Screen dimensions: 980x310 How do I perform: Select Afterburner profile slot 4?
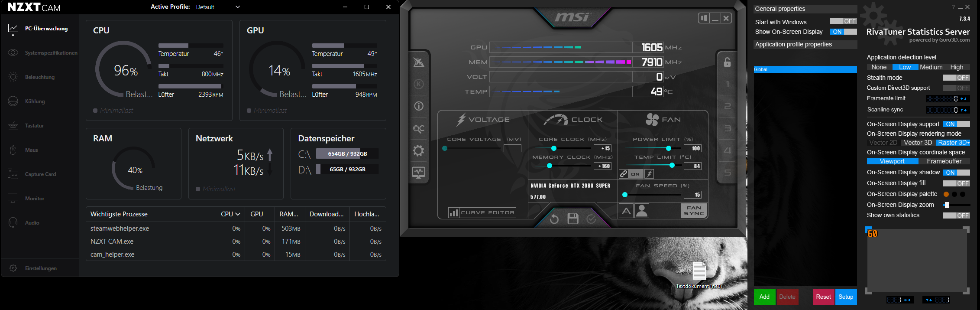(728, 150)
